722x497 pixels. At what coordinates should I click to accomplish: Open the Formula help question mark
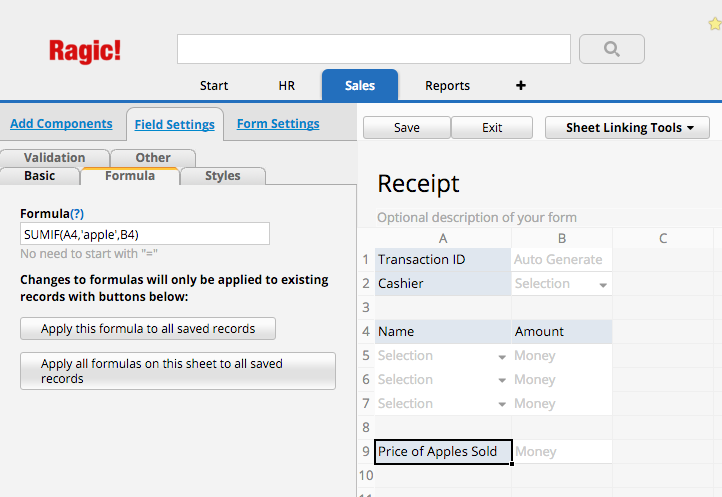pos(77,214)
